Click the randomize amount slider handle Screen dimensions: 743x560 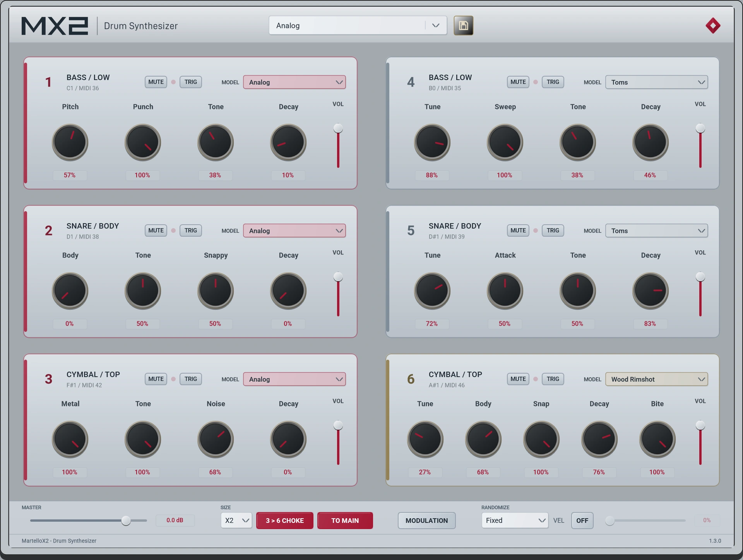tap(610, 521)
